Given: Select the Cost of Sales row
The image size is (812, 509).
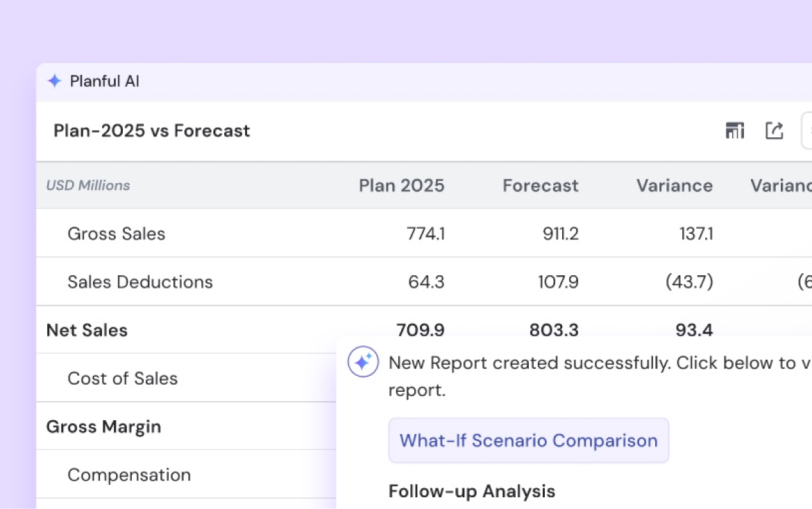Looking at the screenshot, I should tap(122, 378).
